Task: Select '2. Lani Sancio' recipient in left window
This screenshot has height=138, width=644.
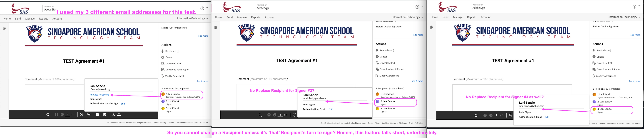Action: 173,101
